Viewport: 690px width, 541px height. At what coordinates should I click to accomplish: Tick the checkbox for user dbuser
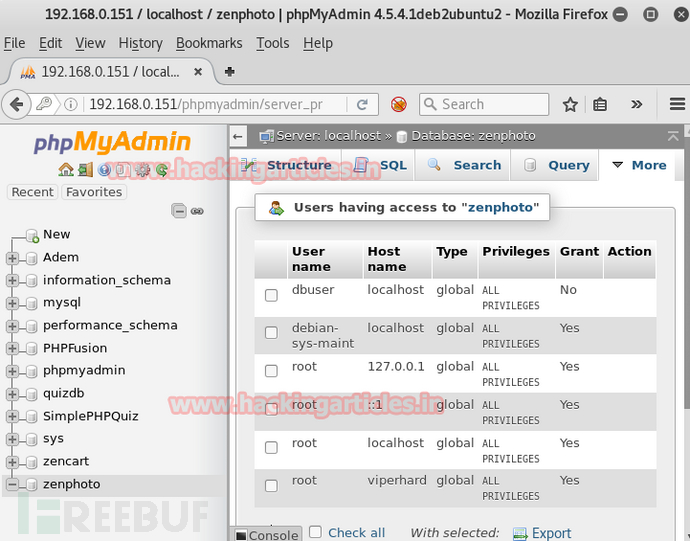pyautogui.click(x=271, y=295)
